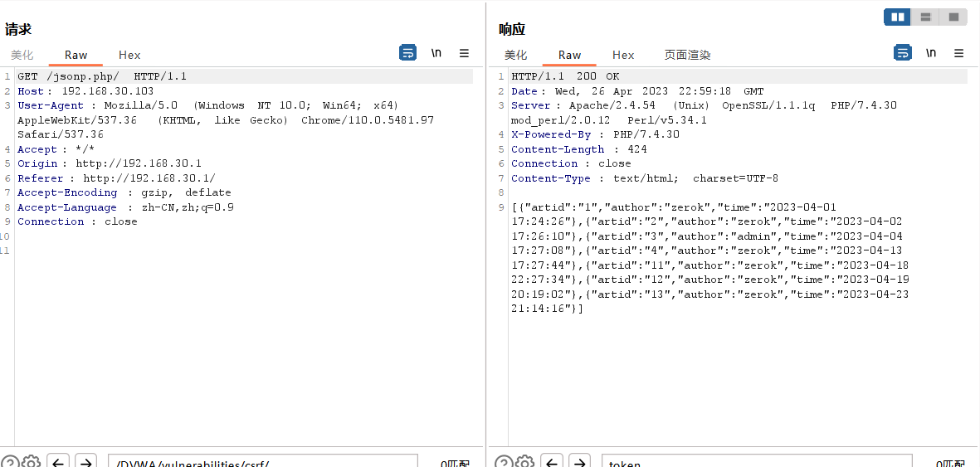Image resolution: width=980 pixels, height=467 pixels.
Task: Show non-printable \n characters in response panel
Action: point(931,53)
